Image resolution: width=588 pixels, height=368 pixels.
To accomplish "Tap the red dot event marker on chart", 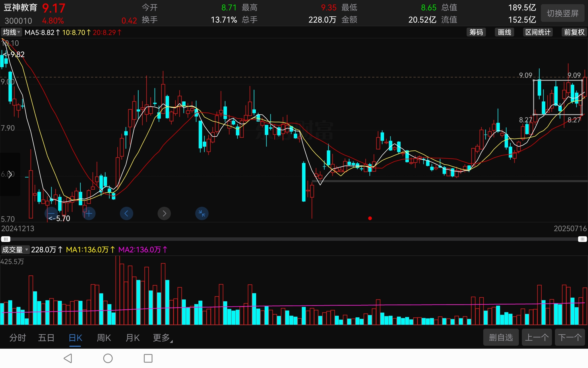I will [370, 218].
